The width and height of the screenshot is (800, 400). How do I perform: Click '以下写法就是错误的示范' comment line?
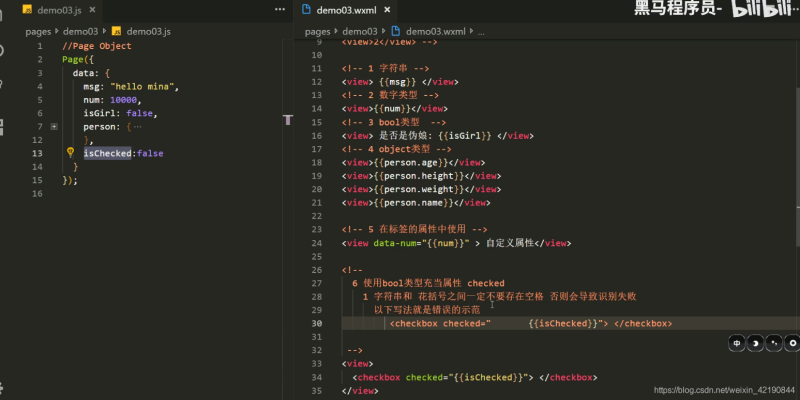coord(427,310)
